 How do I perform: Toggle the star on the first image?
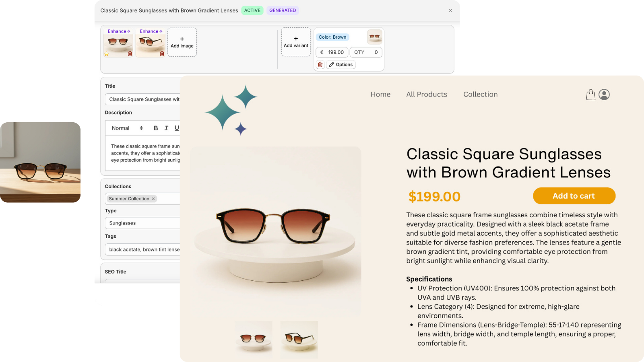click(x=106, y=53)
